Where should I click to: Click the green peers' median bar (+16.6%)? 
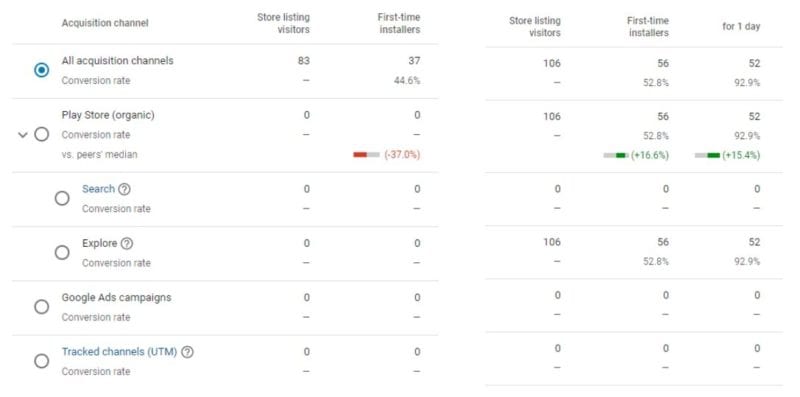(x=616, y=155)
